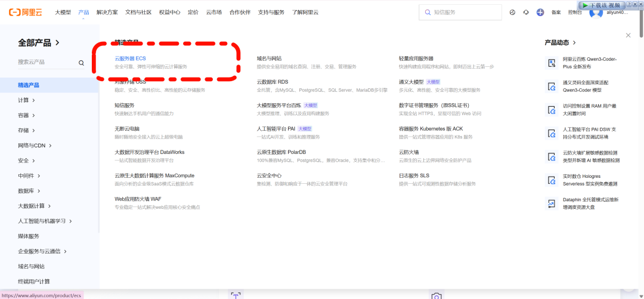Open 云原生数据库 PolarDB link
The image size is (644, 299).
pos(281,152)
